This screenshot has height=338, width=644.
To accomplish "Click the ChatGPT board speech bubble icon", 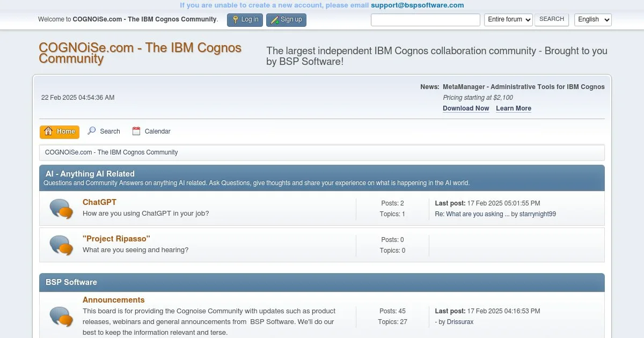I will pos(61,209).
